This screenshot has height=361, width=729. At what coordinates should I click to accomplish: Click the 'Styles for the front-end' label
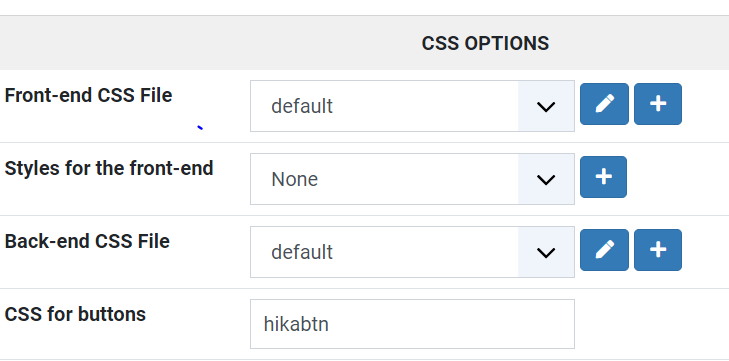(x=109, y=168)
